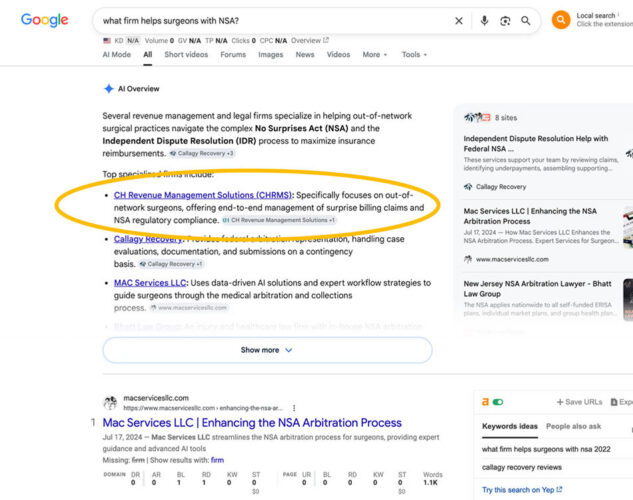
Task: Click the AI Overview sparkle icon
Action: (x=109, y=88)
